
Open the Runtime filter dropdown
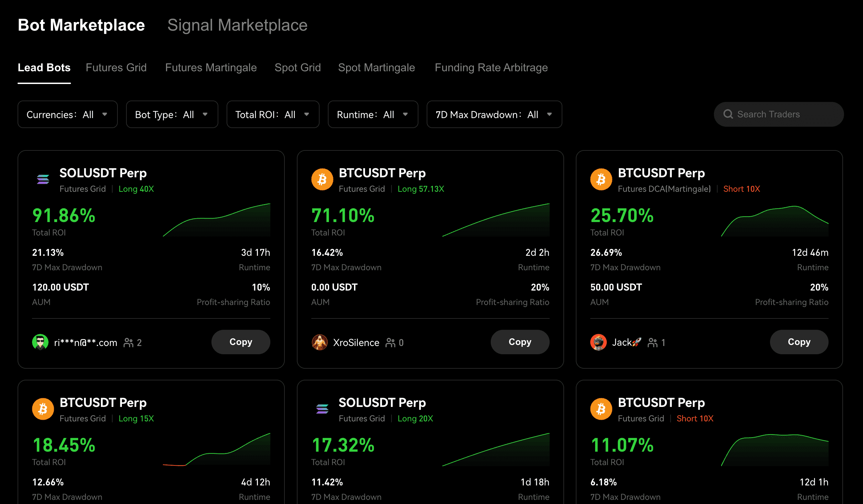pyautogui.click(x=373, y=114)
